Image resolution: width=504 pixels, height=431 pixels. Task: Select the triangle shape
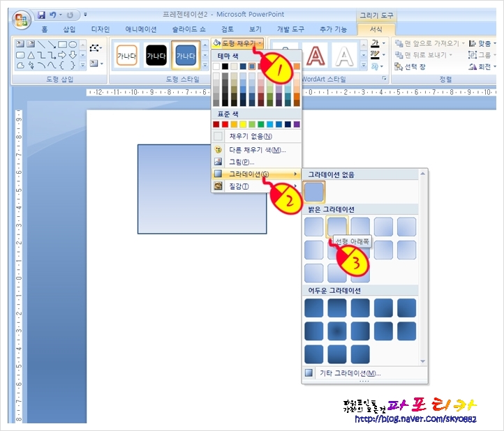pos(31,55)
